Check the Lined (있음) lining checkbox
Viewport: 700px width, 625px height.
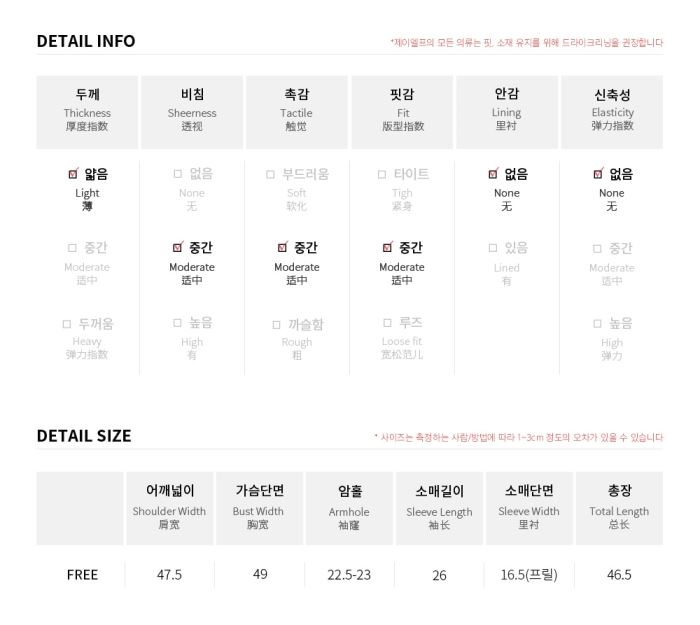pos(493,248)
